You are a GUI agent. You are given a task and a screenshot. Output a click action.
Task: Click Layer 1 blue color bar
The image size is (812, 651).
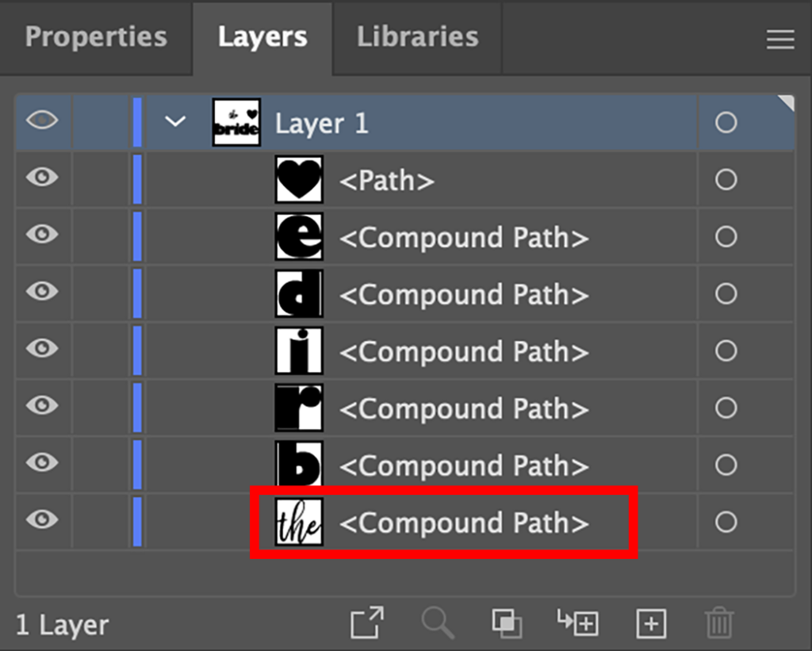[137, 122]
